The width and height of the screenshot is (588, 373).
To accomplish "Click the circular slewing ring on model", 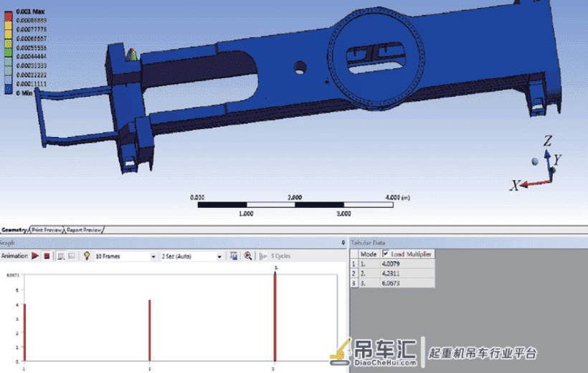I will pyautogui.click(x=376, y=59).
